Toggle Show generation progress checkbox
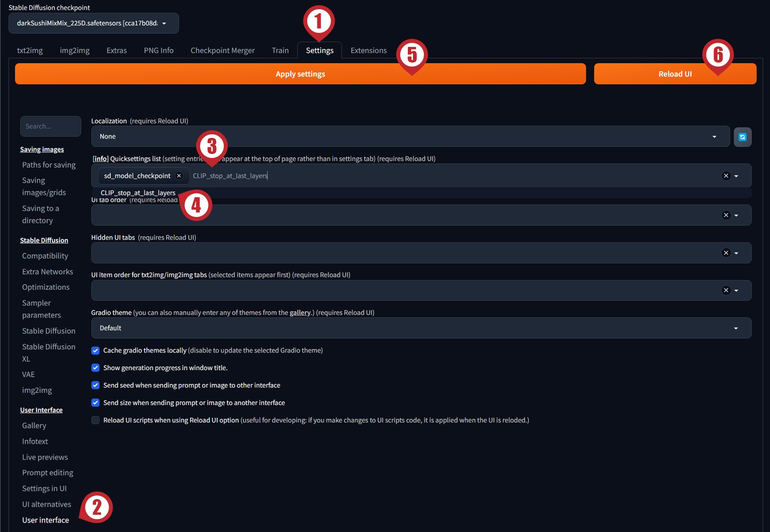 [x=95, y=368]
